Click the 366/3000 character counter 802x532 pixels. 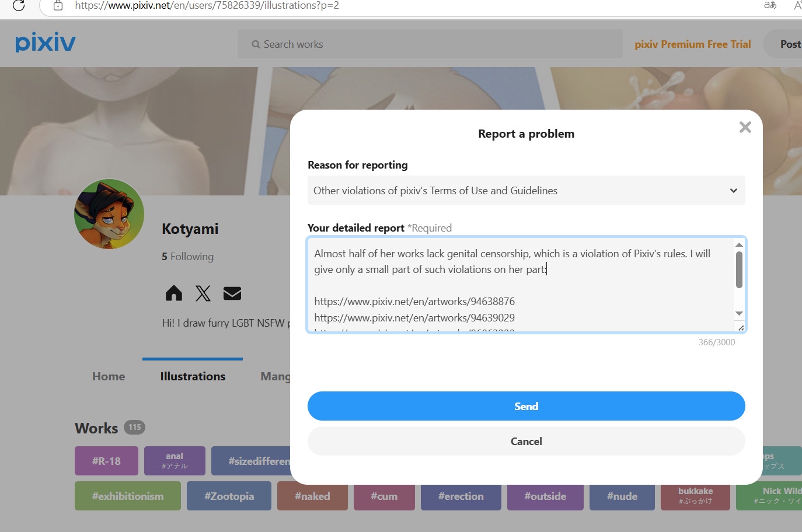point(717,342)
